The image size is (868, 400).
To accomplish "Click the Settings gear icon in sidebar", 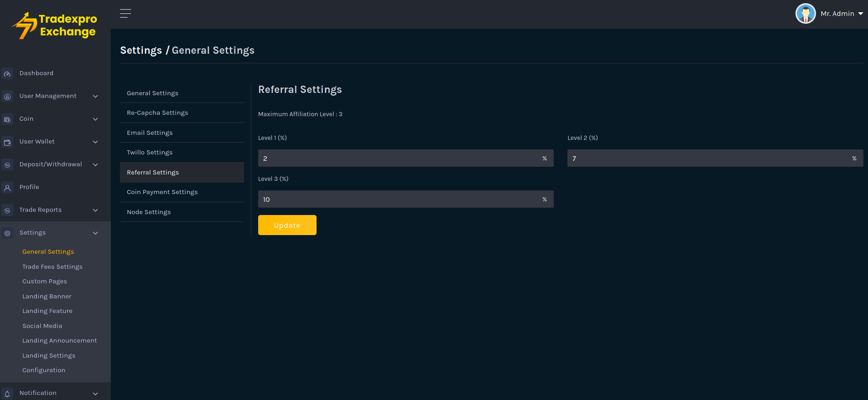I will 7,233.
